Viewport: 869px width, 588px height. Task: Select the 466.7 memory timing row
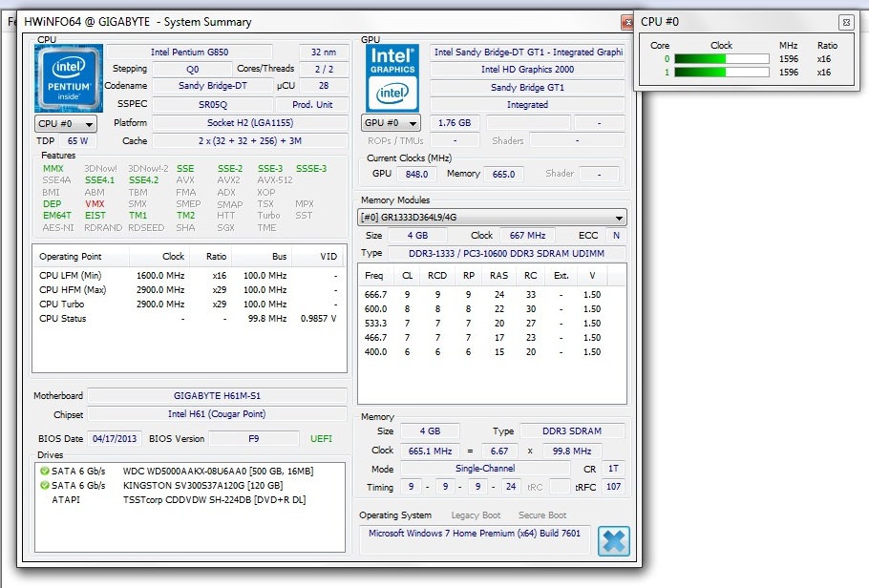coord(492,338)
